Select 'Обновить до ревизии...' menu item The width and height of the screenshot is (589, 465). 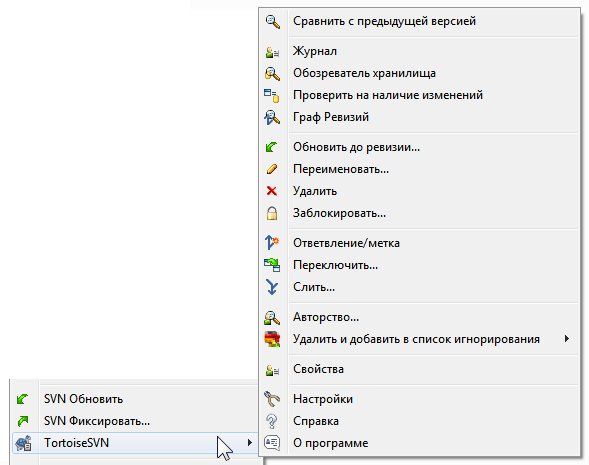[419, 147]
